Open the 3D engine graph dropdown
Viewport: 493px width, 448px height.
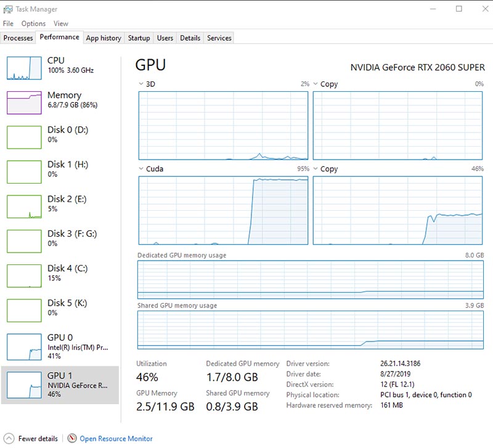(x=141, y=84)
